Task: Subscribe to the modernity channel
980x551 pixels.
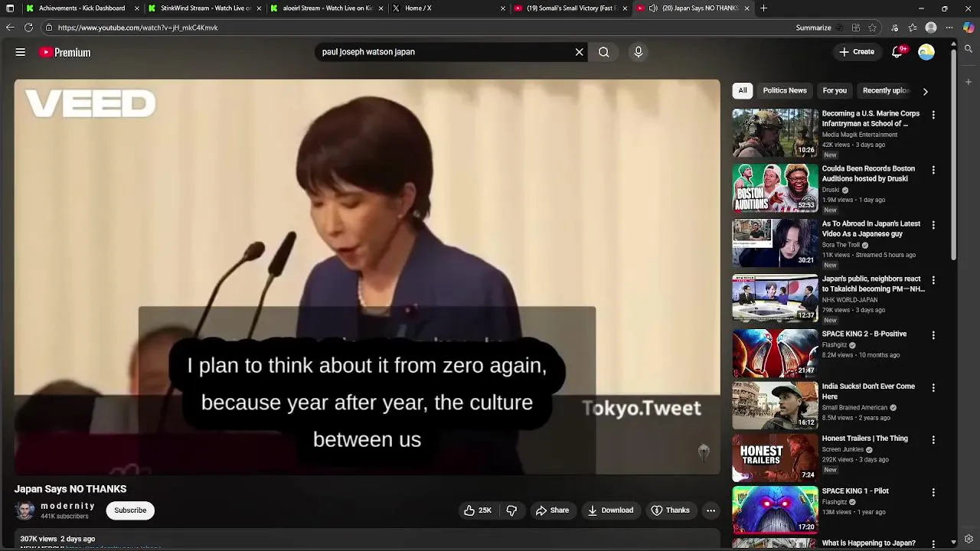Action: pos(130,510)
